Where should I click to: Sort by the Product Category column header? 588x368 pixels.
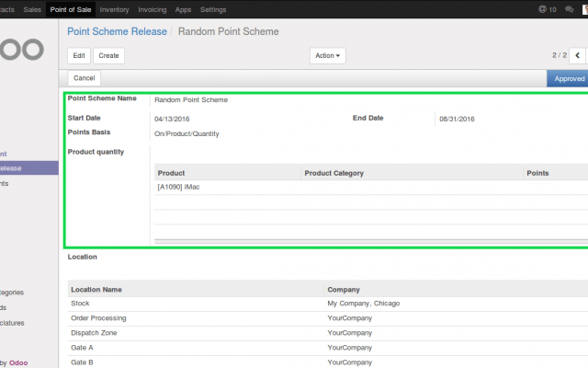pyautogui.click(x=334, y=173)
